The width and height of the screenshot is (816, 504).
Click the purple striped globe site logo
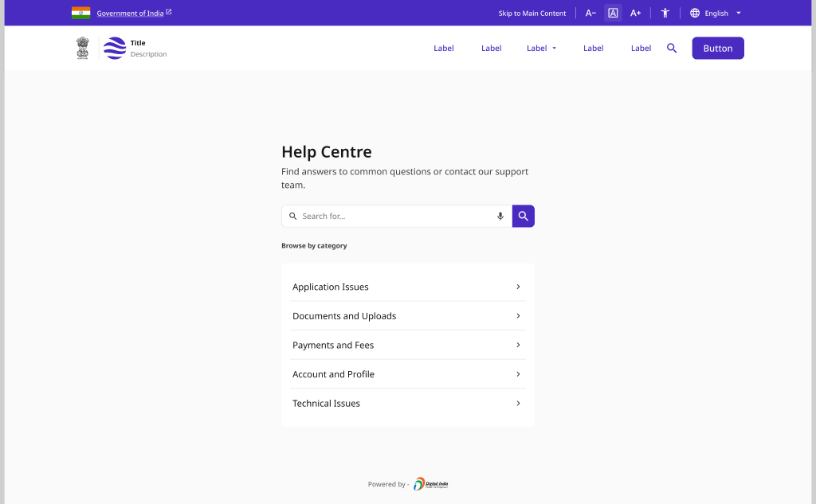click(115, 48)
